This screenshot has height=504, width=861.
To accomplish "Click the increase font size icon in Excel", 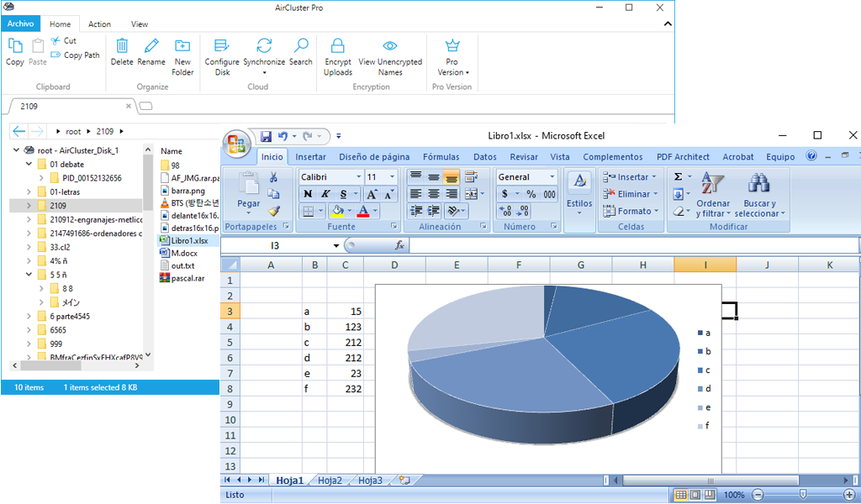I will pyautogui.click(x=372, y=194).
